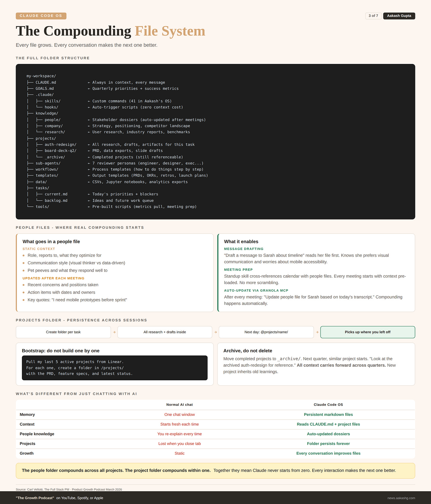Image resolution: width=431 pixels, height=504 pixels.
Task: Click the 'Create folder per task' step box
Action: [63, 332]
